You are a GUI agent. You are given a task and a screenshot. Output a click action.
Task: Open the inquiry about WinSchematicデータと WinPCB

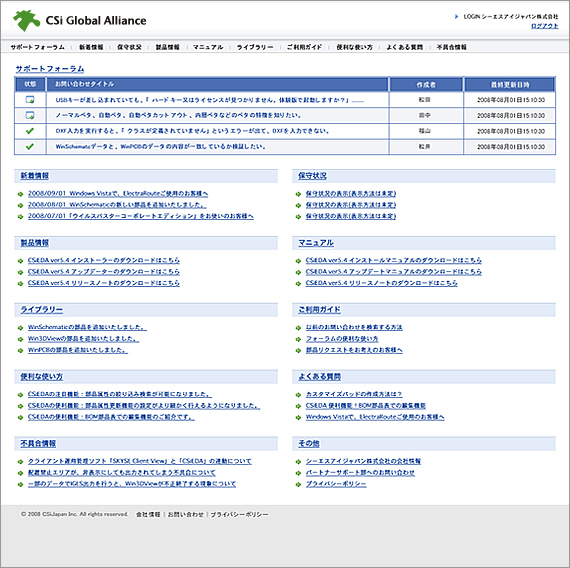[160, 147]
